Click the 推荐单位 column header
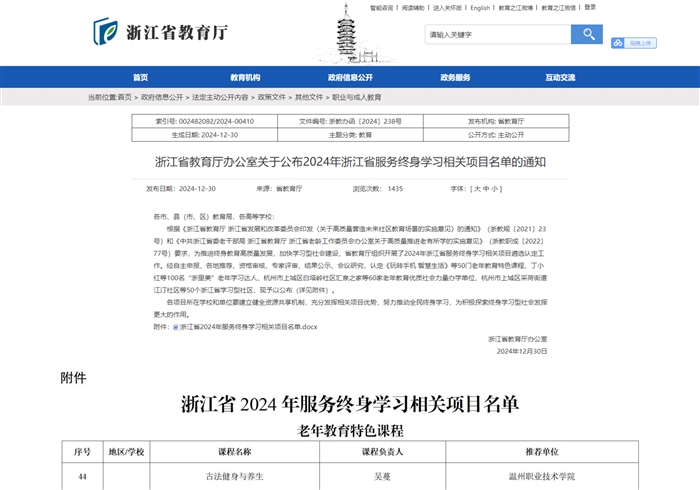This screenshot has width=700, height=490. coord(542,452)
